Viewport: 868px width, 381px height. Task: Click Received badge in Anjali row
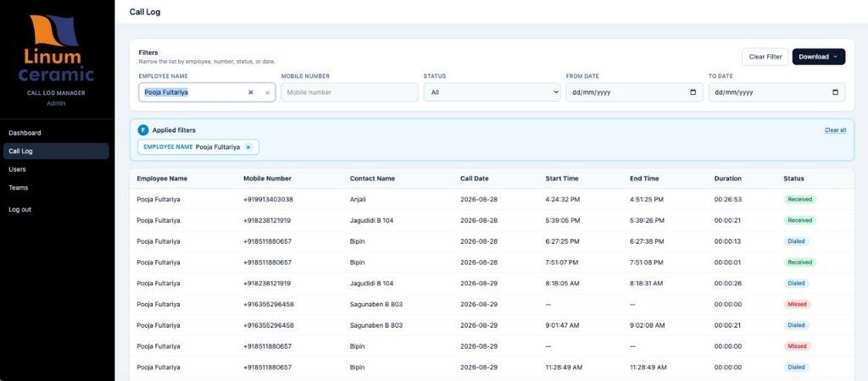(800, 199)
